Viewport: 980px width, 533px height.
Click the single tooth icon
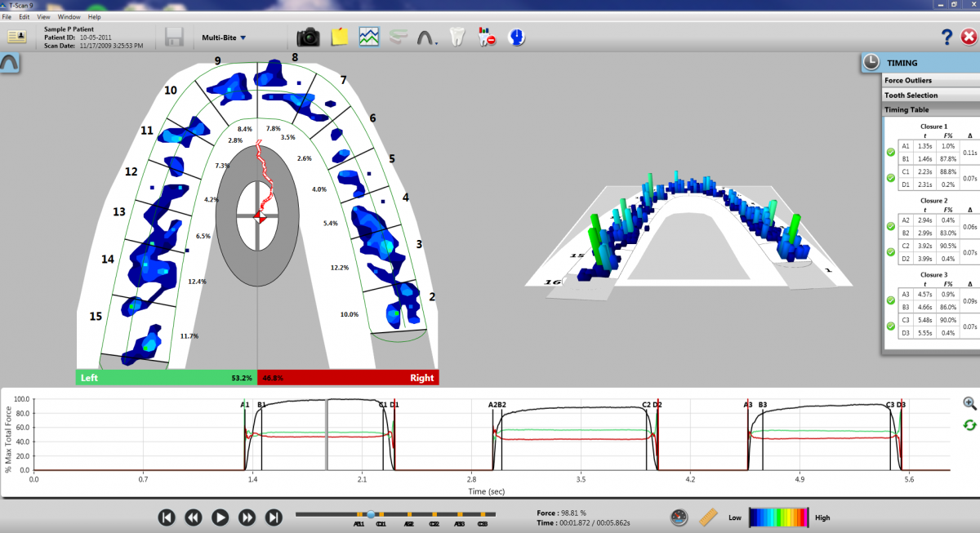456,36
